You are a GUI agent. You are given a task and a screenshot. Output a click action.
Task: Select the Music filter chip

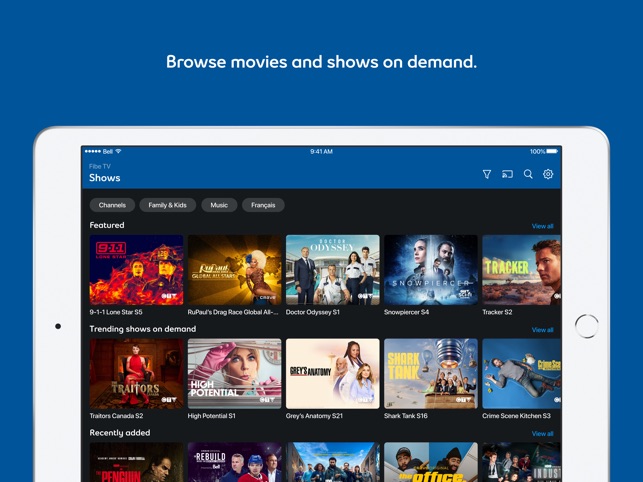pyautogui.click(x=219, y=205)
